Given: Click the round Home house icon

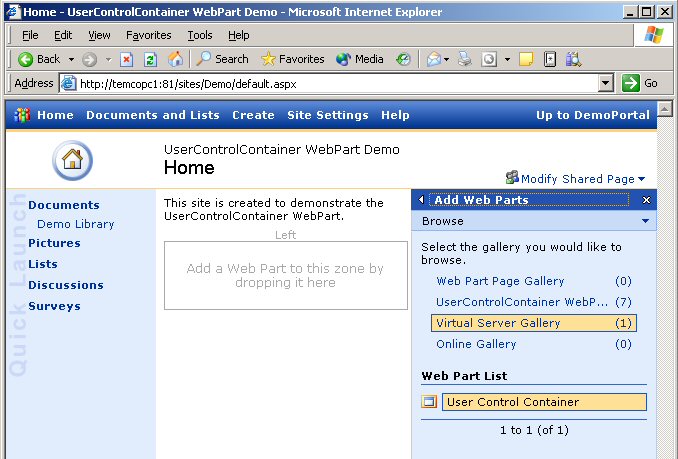Looking at the screenshot, I should (72, 160).
